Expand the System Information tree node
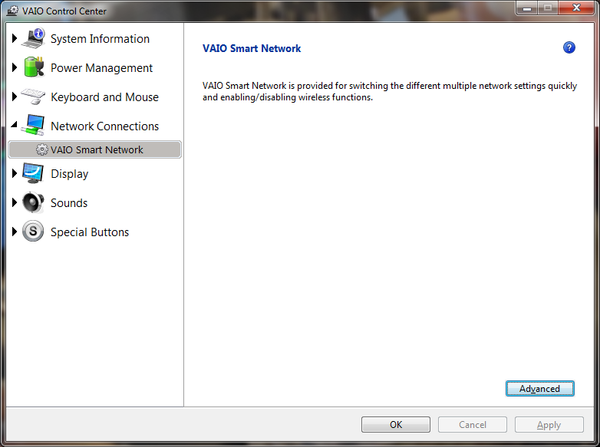 [14, 39]
